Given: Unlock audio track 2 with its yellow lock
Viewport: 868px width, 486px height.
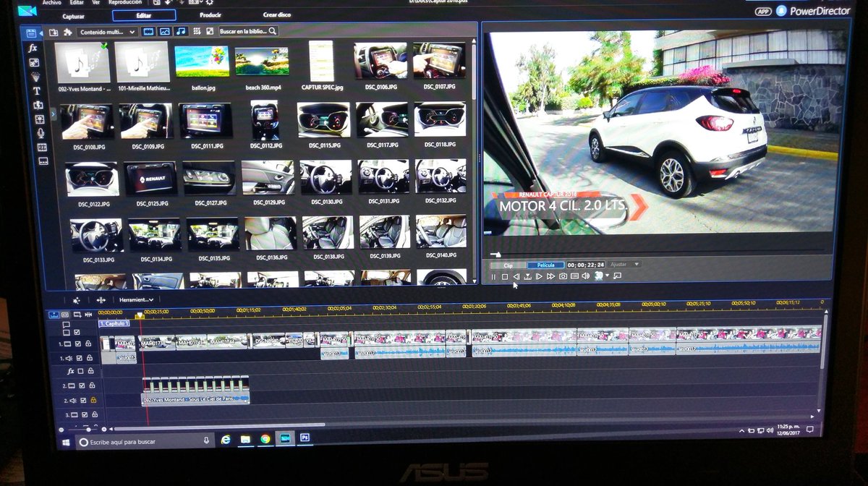Looking at the screenshot, I should point(93,400).
